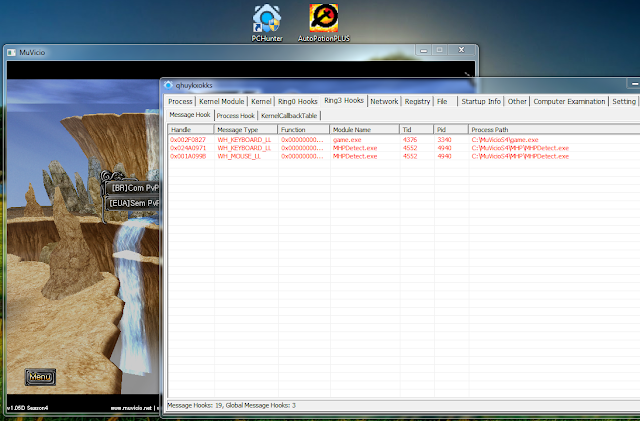Choose the [EUA]Sem PvP server in MuVicio
Image resolution: width=640 pixels, height=421 pixels.
click(133, 203)
